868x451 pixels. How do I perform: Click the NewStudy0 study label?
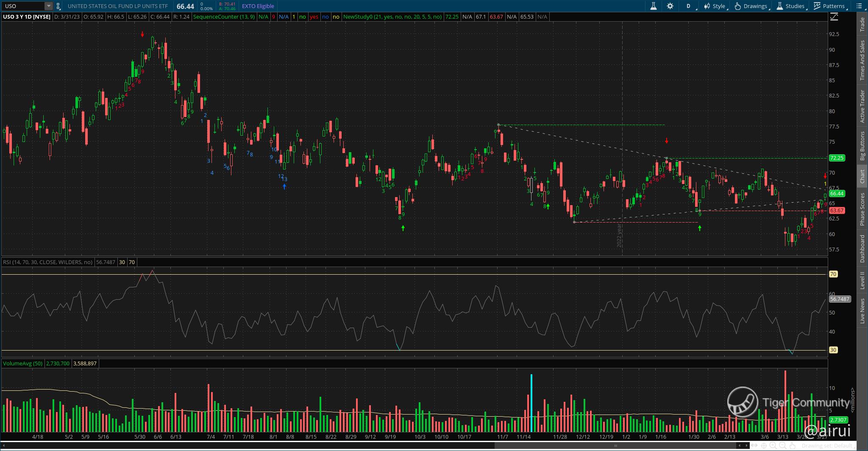392,17
